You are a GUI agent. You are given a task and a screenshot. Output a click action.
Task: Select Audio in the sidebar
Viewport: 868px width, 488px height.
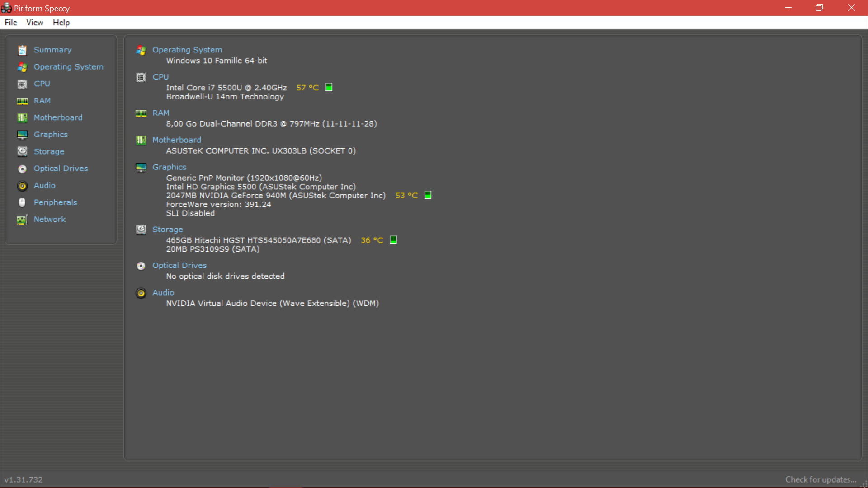pyautogui.click(x=44, y=185)
